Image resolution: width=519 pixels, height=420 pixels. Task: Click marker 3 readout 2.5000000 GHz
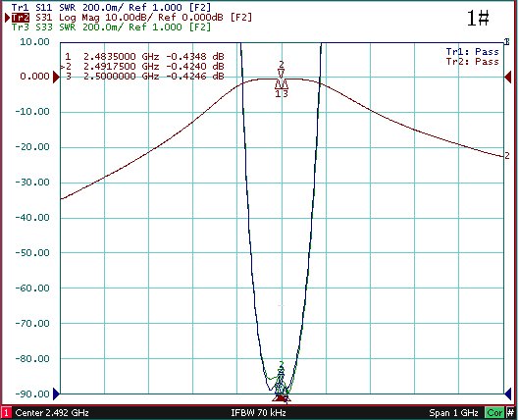click(x=144, y=77)
